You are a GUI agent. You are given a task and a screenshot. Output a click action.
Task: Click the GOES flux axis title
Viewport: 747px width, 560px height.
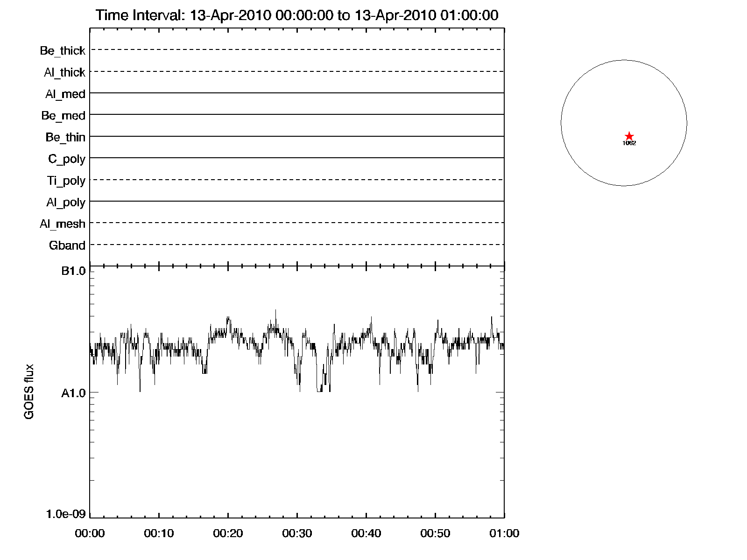tap(29, 392)
